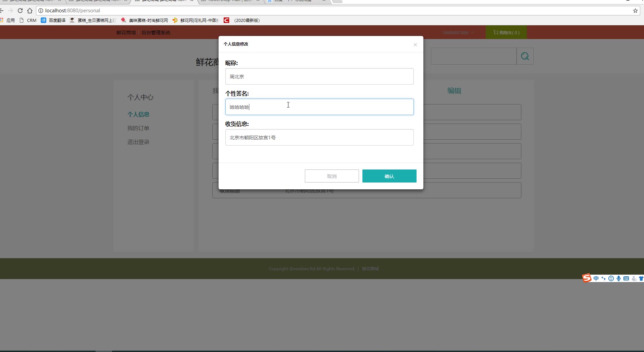Screen dimensions: 644x352
Task: Open the (2020最新版) bookmark
Action: click(242, 20)
